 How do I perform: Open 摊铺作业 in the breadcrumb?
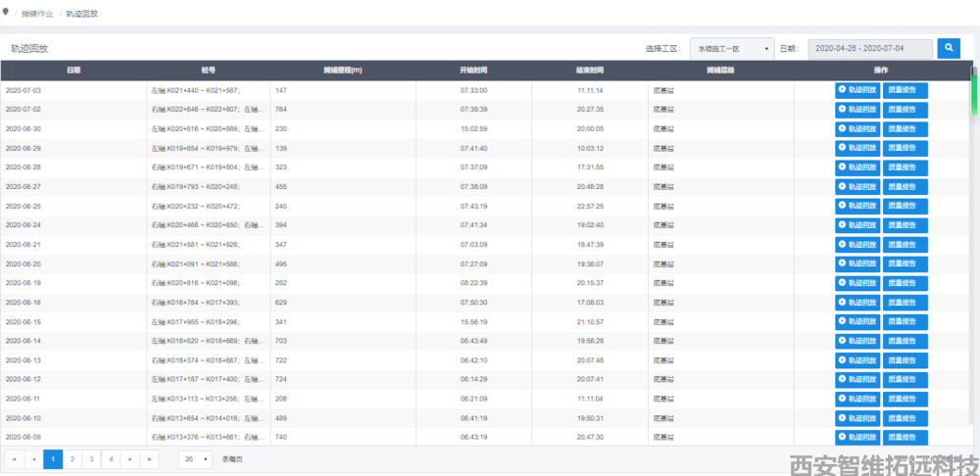37,13
